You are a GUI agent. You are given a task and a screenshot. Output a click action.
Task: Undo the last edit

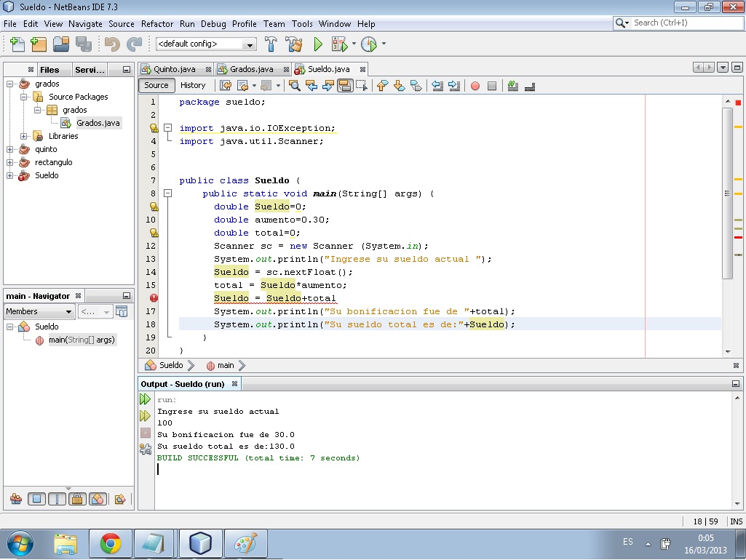(x=111, y=44)
